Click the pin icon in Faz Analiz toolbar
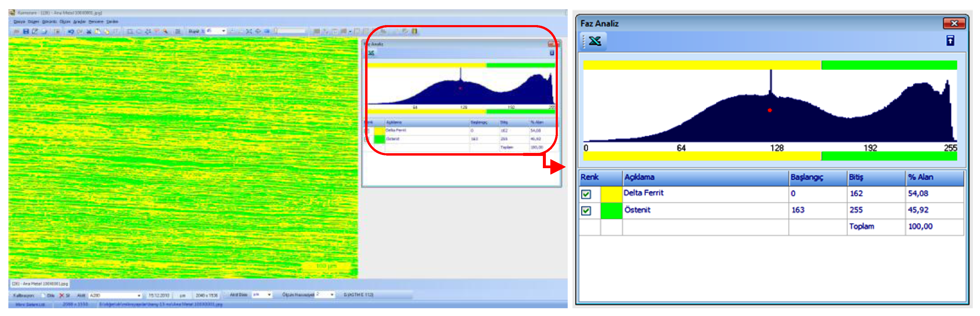The height and width of the screenshot is (316, 980). [950, 41]
